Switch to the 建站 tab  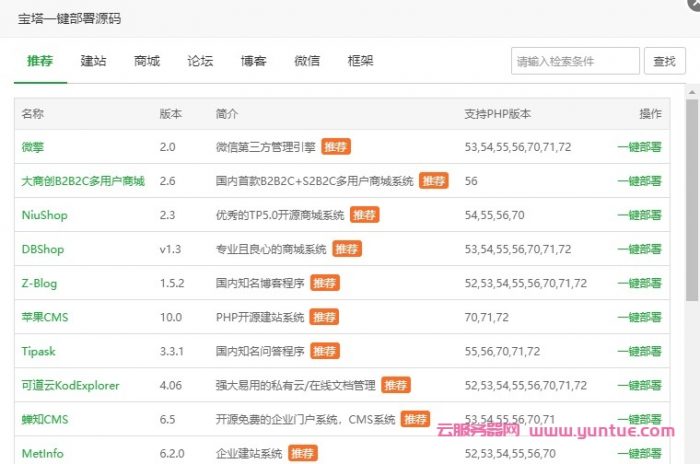point(94,61)
